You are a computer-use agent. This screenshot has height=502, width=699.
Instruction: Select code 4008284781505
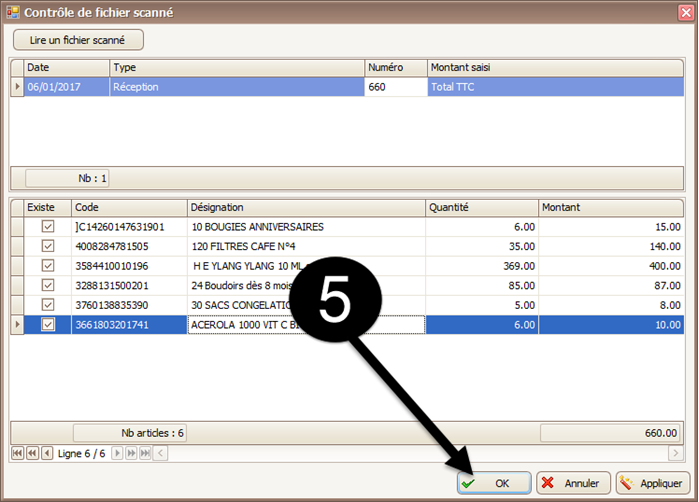pos(129,246)
